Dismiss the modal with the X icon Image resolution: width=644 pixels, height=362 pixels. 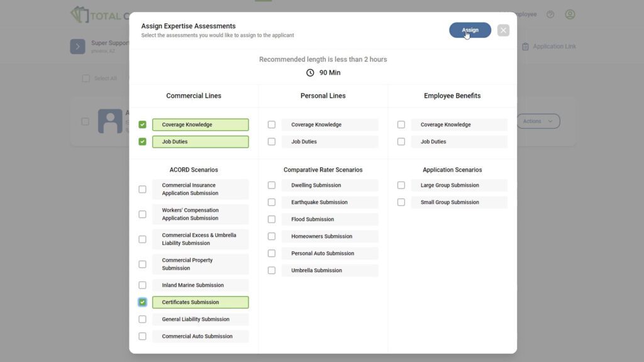[503, 30]
